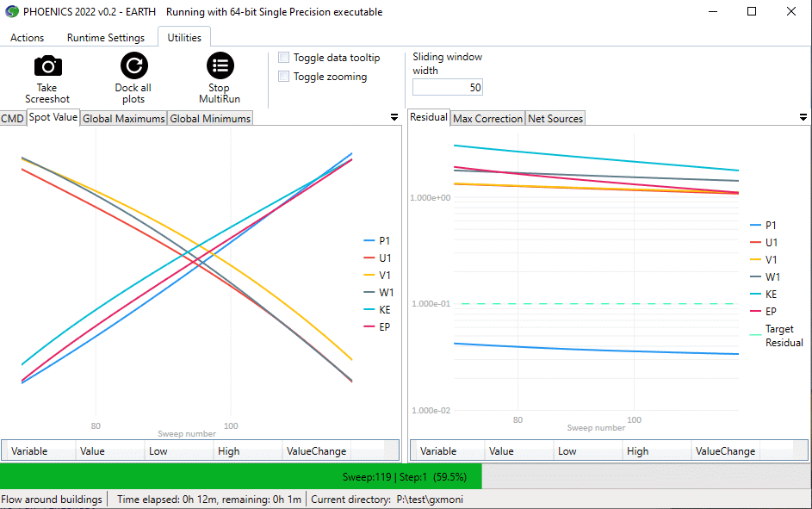Enable the Toggle data tooltip checkbox

(284, 58)
